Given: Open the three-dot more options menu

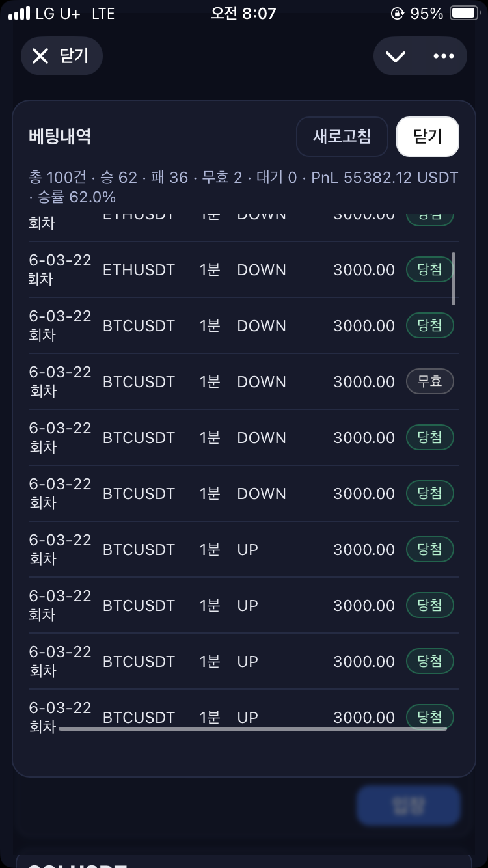Looking at the screenshot, I should pyautogui.click(x=444, y=57).
